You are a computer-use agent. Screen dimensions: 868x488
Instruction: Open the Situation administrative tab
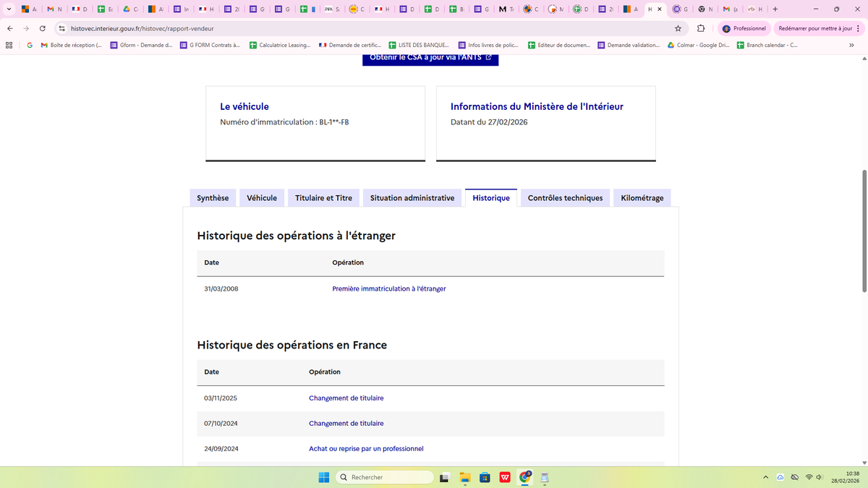(412, 198)
